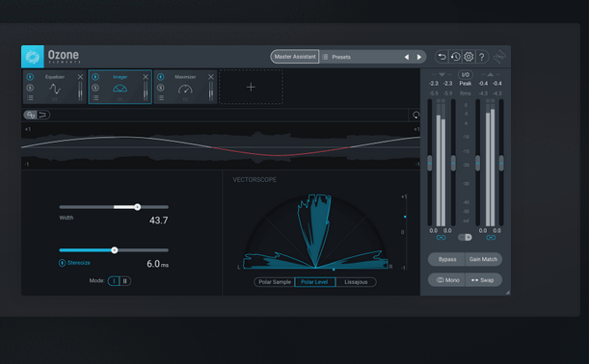
Task: Toggle power on the Imager module
Action: tap(95, 77)
